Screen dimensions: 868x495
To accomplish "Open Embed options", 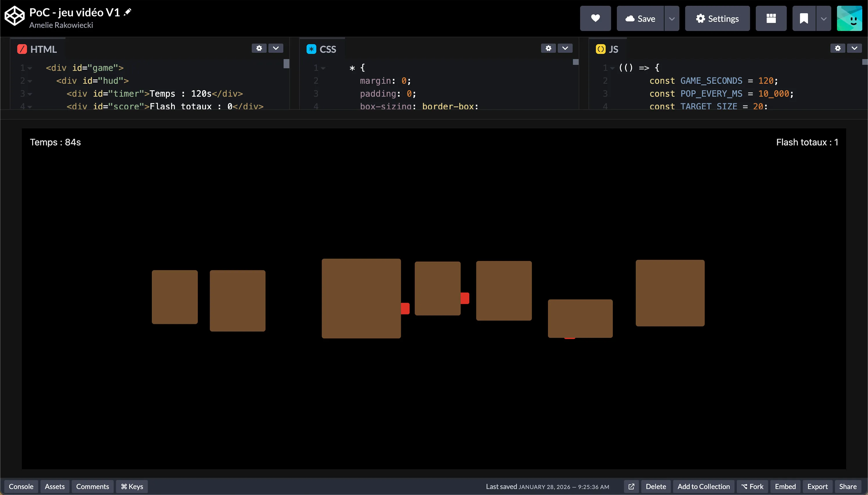I will pyautogui.click(x=785, y=487).
